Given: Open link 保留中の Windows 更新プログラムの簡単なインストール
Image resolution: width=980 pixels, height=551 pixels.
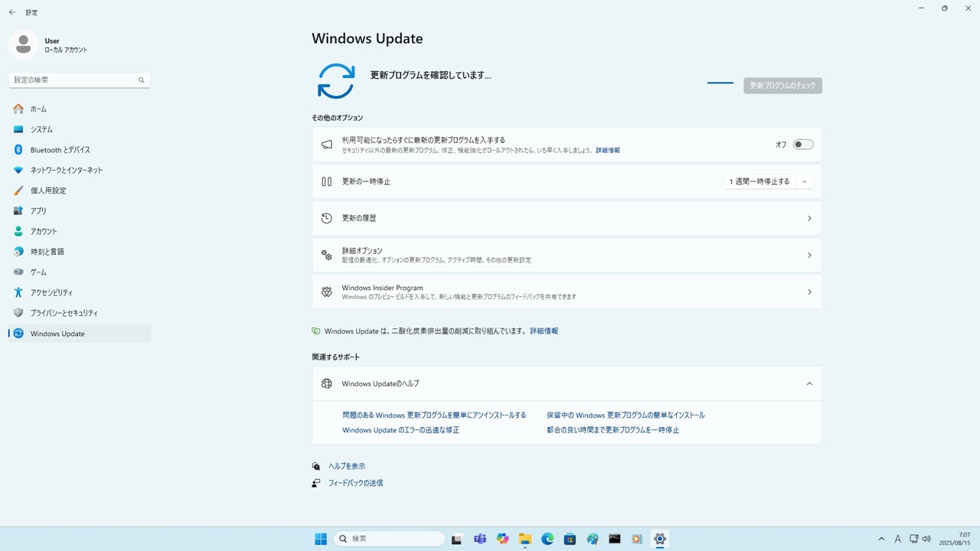Looking at the screenshot, I should (x=626, y=415).
